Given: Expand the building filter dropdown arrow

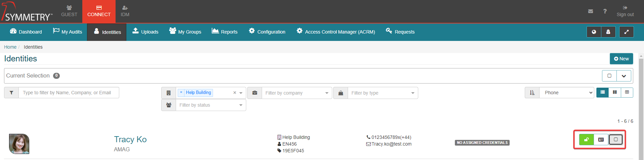Looking at the screenshot, I should coord(241,93).
